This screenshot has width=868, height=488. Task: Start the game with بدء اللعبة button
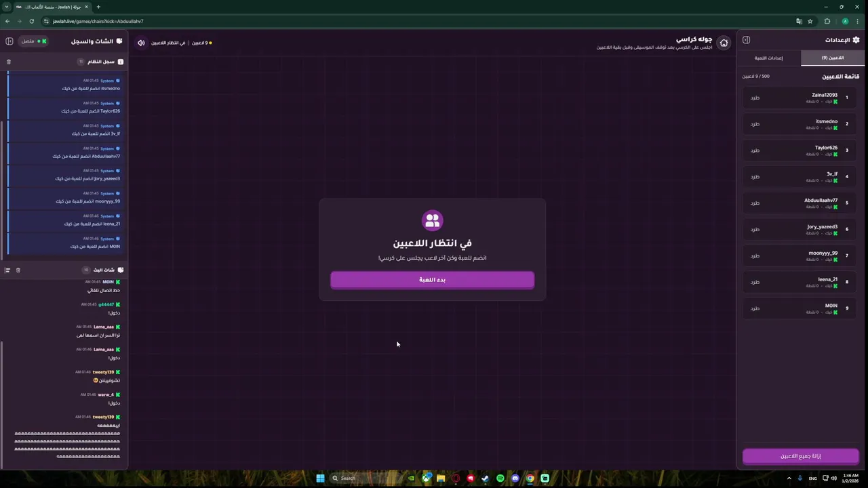point(432,280)
